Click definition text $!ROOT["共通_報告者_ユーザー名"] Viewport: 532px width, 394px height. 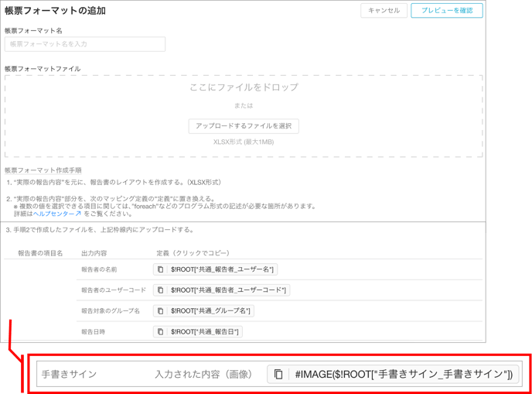[x=222, y=269]
